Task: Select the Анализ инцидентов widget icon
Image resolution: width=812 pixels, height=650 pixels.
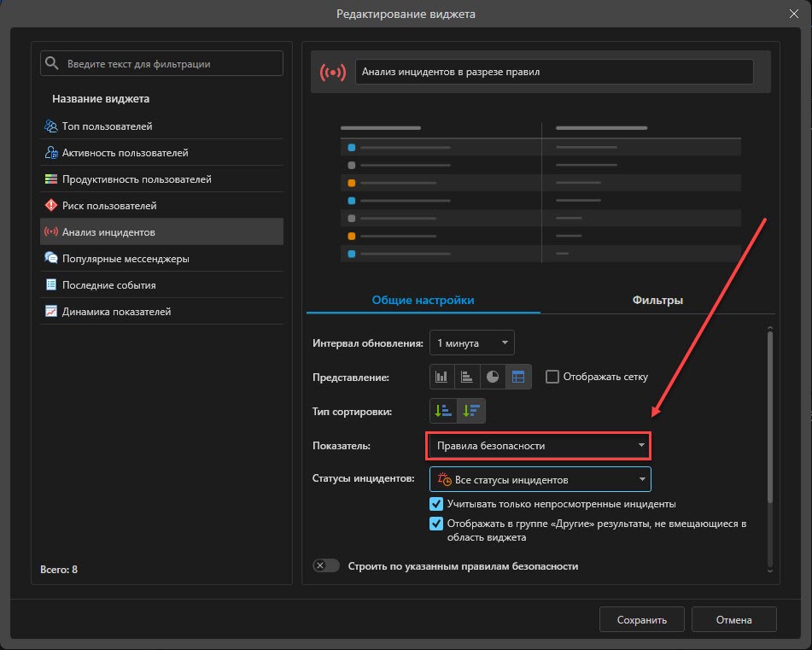Action: pyautogui.click(x=50, y=231)
